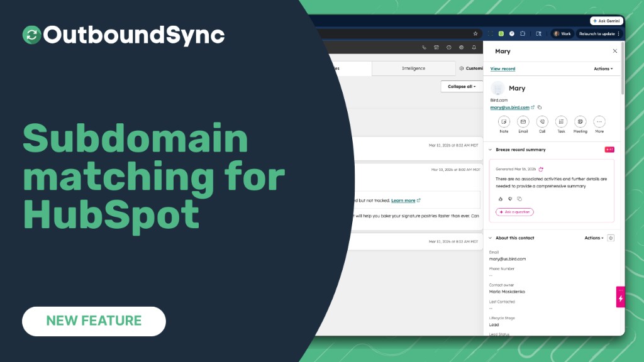Start a Call with Mary
644x362 pixels.
pyautogui.click(x=542, y=121)
